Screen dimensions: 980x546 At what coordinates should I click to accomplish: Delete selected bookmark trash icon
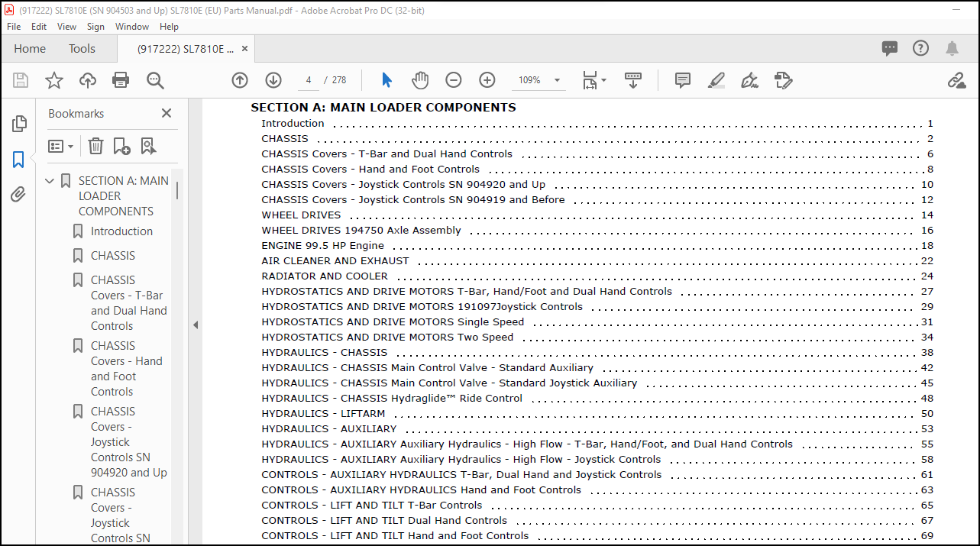point(95,146)
